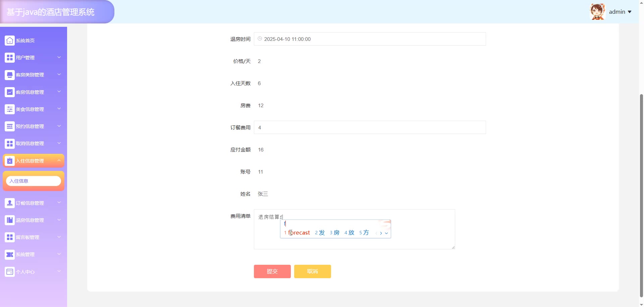Image resolution: width=644 pixels, height=307 pixels.
Task: Click the 基于java的酒店管理系统 title
Action: point(51,12)
